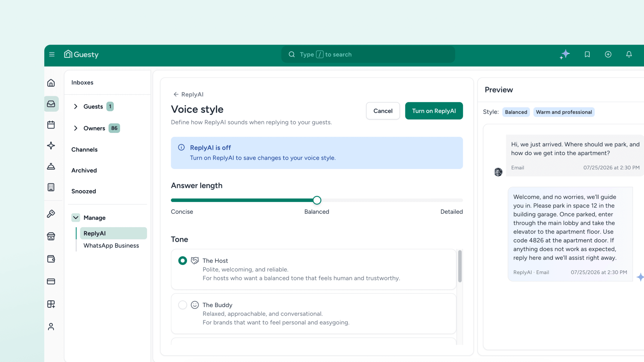Click the 'ReplyAI is off' banner title

point(210,148)
